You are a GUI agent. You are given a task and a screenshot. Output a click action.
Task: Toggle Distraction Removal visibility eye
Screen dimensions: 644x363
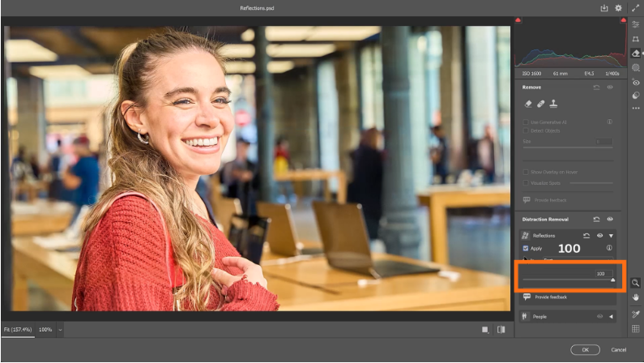(609, 220)
